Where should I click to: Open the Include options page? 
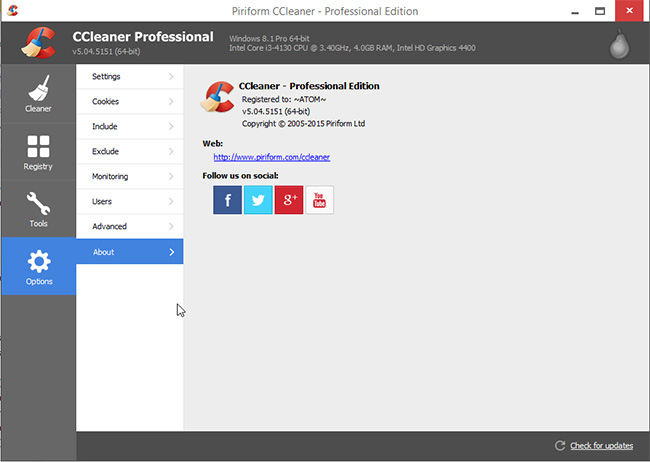pyautogui.click(x=130, y=126)
